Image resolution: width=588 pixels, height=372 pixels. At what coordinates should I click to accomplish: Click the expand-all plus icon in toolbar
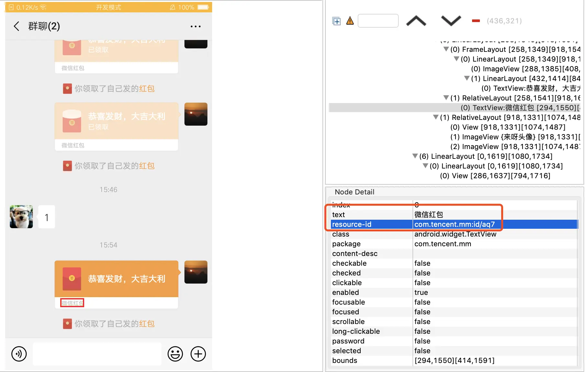pyautogui.click(x=337, y=21)
